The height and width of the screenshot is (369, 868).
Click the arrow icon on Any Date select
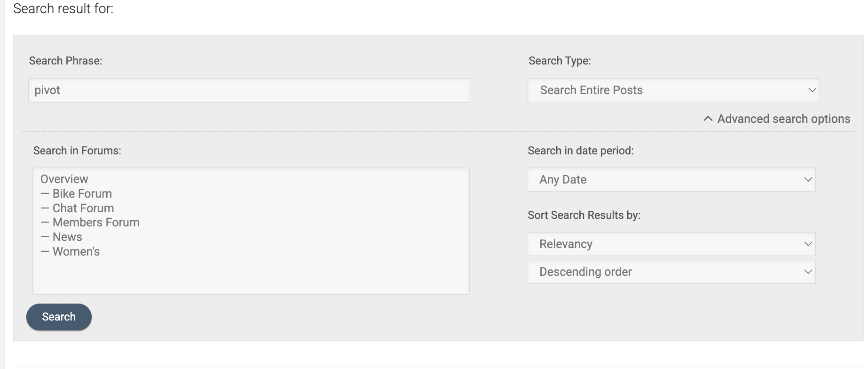tap(808, 180)
